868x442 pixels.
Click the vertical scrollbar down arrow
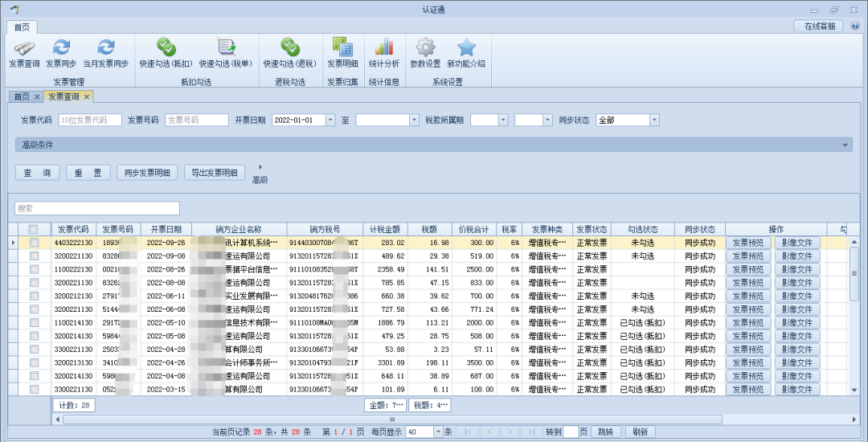(x=854, y=390)
